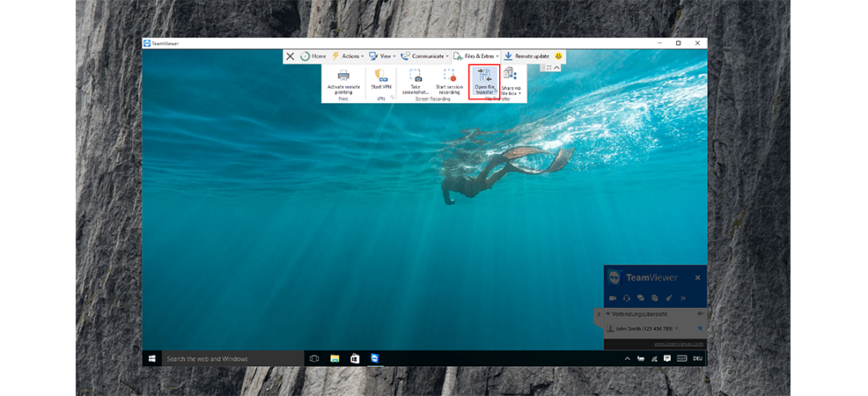Click the headset audio icon

pos(627,298)
